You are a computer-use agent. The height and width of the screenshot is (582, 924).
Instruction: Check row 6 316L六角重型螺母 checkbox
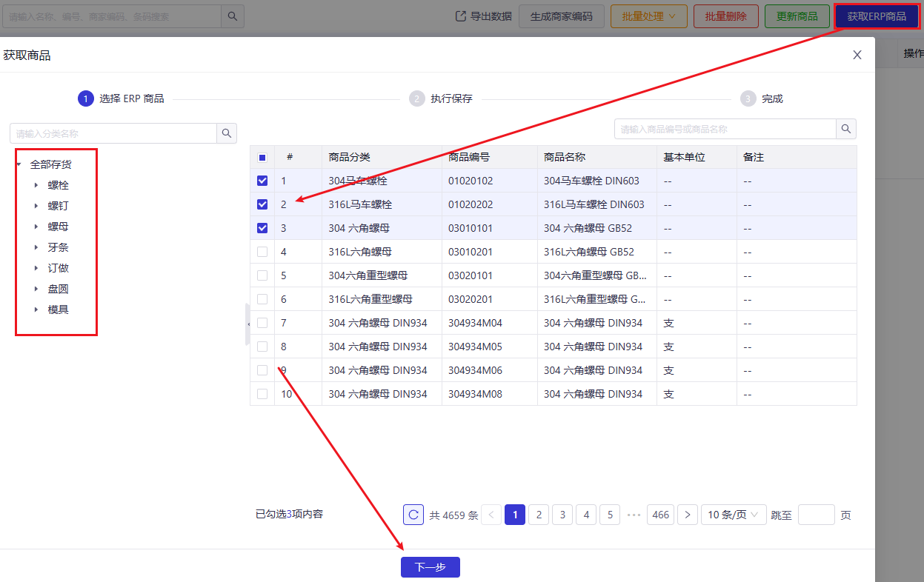click(x=262, y=299)
